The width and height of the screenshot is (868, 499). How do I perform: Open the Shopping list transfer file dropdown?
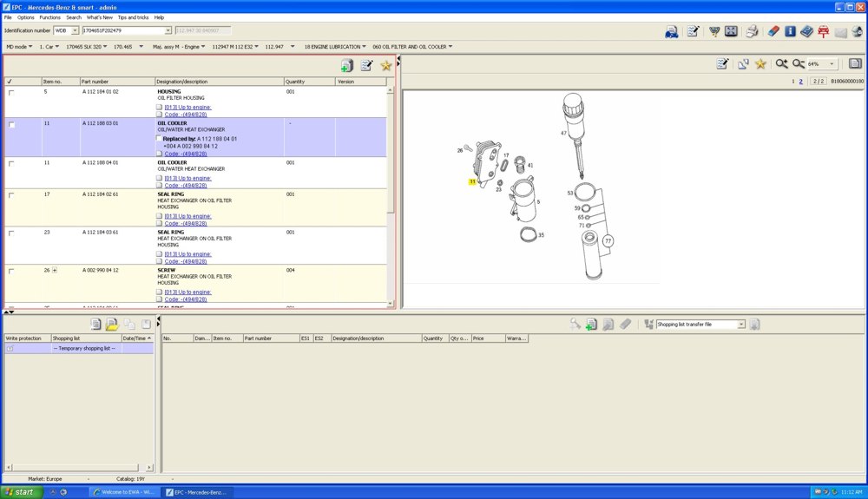click(x=741, y=325)
